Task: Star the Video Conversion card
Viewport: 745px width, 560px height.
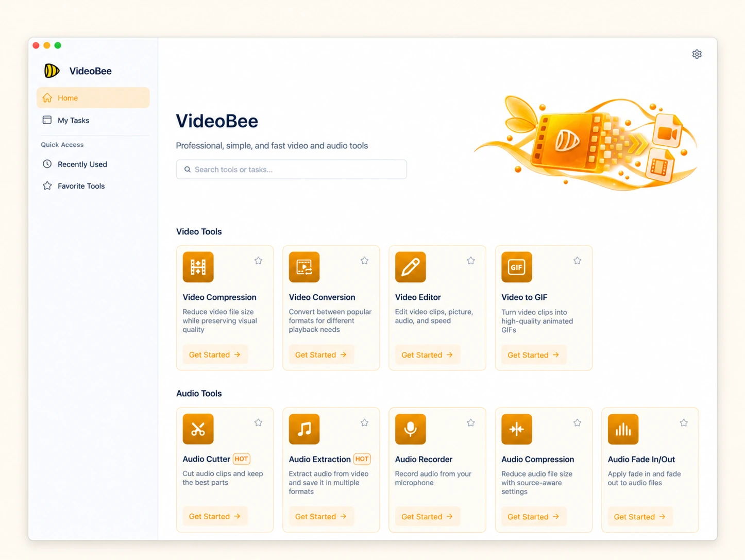Action: (x=364, y=261)
